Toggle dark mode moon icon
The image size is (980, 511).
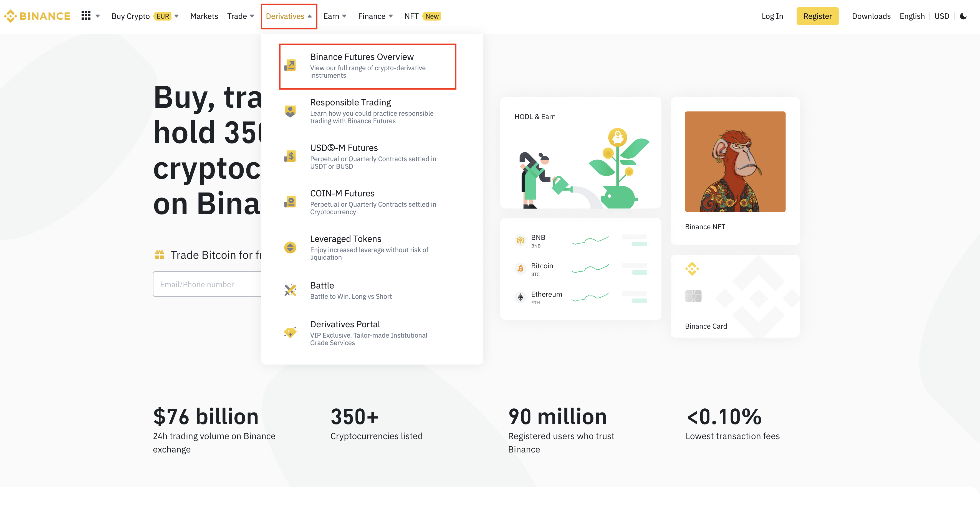963,16
